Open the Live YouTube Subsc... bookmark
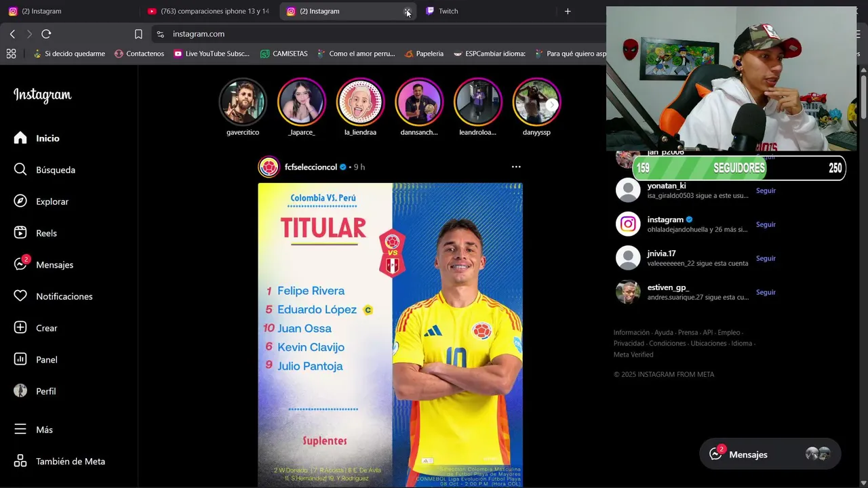The width and height of the screenshot is (868, 488). tap(211, 54)
